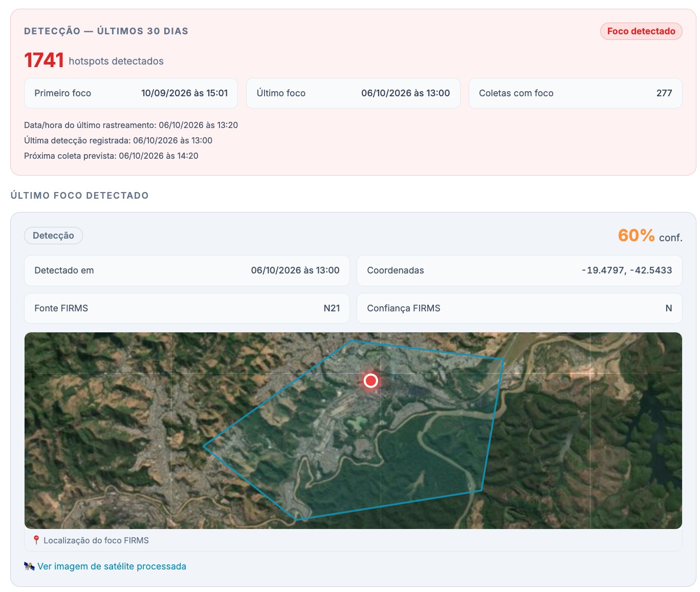This screenshot has width=700, height=592.
Task: Click the satellite icon beside the image link
Action: coord(29,566)
